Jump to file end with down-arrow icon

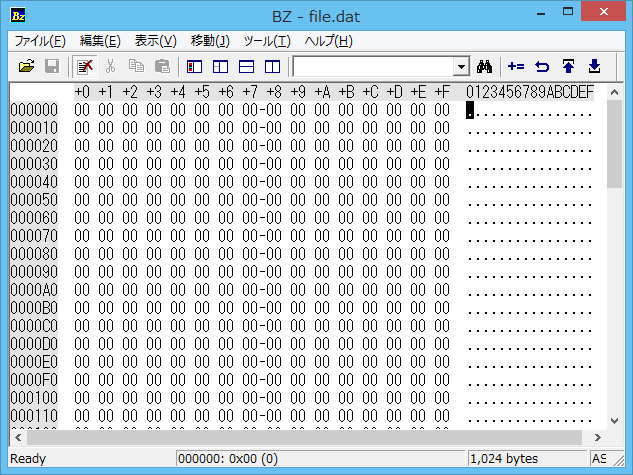coord(594,67)
